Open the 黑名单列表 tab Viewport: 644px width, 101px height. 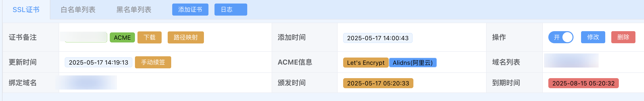(134, 10)
